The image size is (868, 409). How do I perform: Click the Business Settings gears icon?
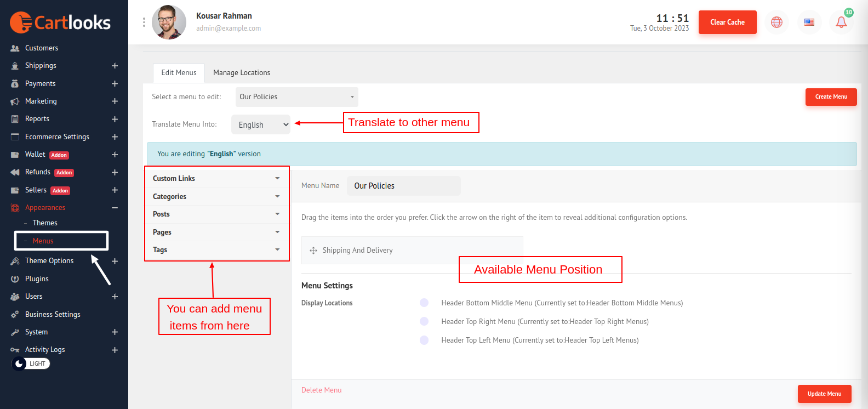pos(15,315)
